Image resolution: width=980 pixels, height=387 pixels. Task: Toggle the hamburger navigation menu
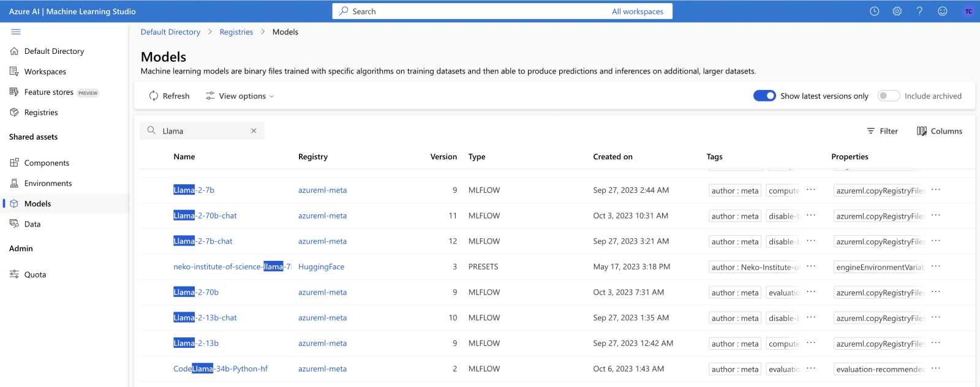[x=16, y=32]
